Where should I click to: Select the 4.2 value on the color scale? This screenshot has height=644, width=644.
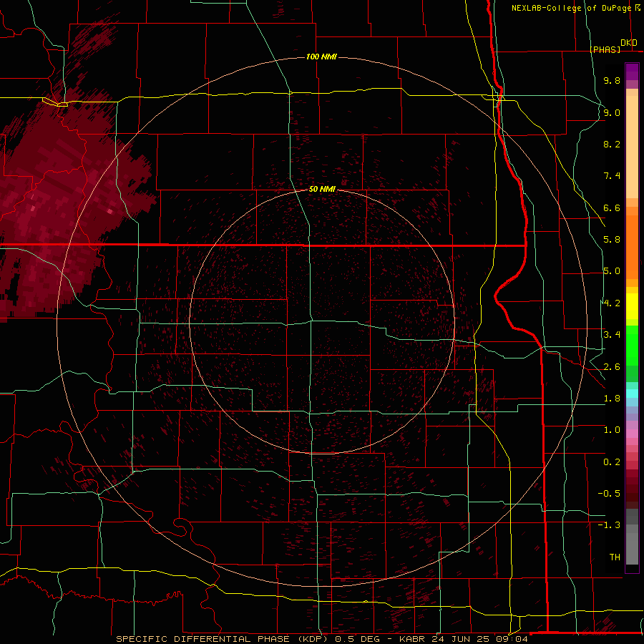coord(612,303)
